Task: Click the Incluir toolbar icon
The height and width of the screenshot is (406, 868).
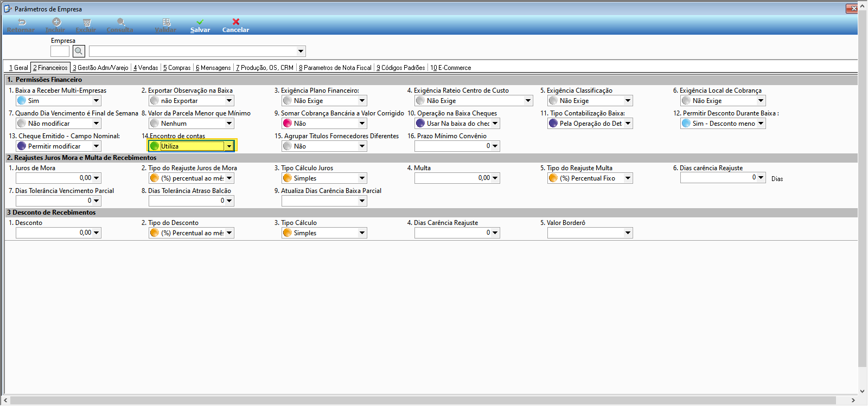Action: [x=56, y=22]
